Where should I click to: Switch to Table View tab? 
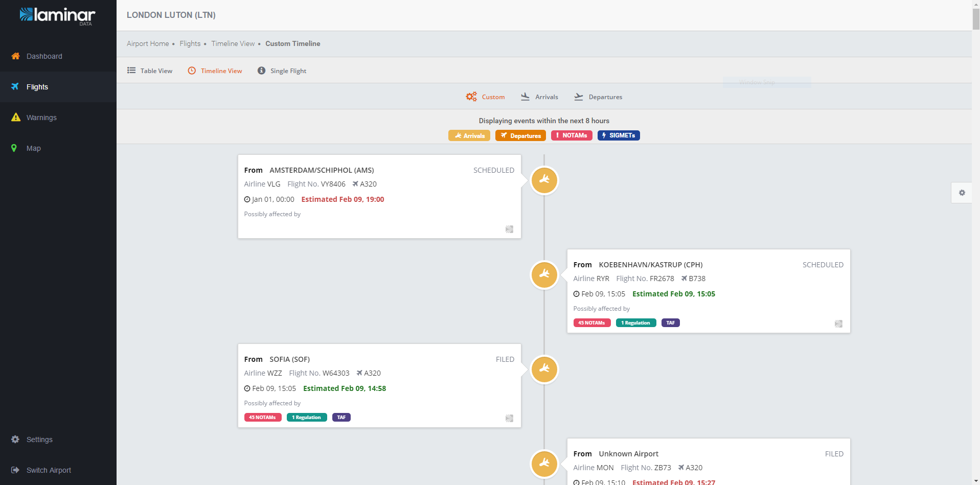[150, 71]
